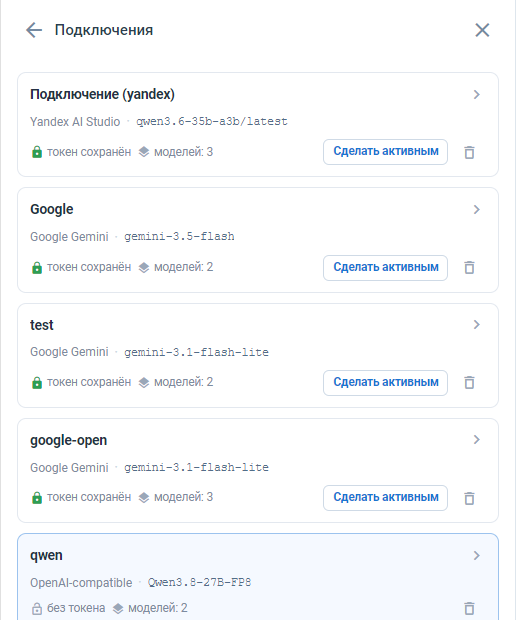
Task: Make the google-open connection active
Action: 386,497
